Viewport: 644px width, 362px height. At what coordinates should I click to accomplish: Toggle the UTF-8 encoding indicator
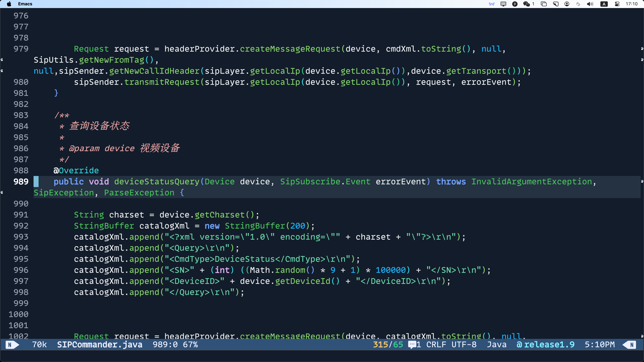[464, 345]
